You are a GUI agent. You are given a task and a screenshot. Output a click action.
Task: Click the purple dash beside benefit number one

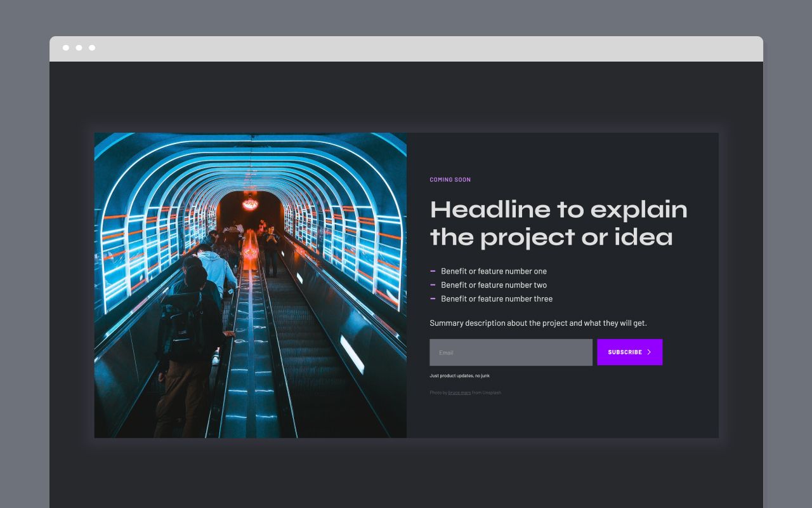(433, 271)
